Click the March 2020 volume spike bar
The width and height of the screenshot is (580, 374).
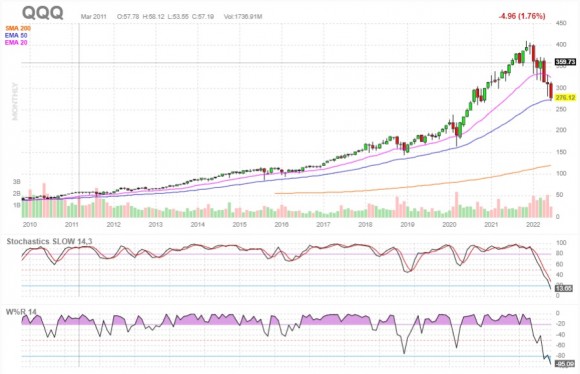pos(456,205)
